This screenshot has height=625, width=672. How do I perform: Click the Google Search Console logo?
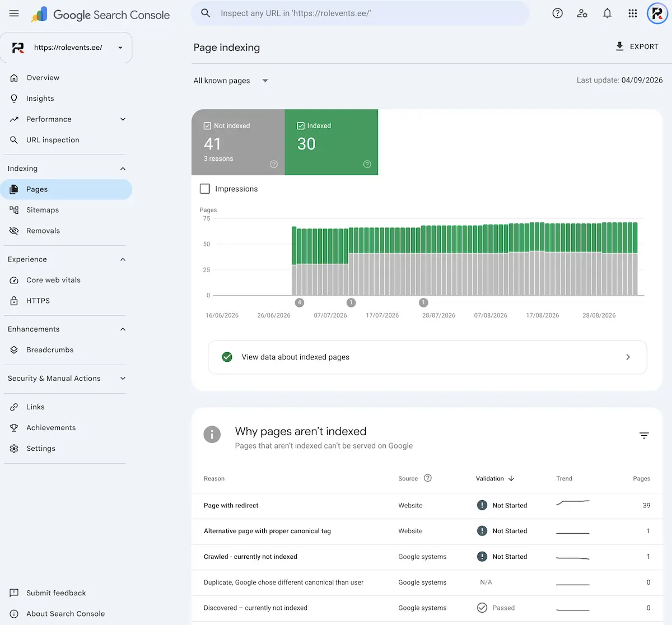point(100,15)
